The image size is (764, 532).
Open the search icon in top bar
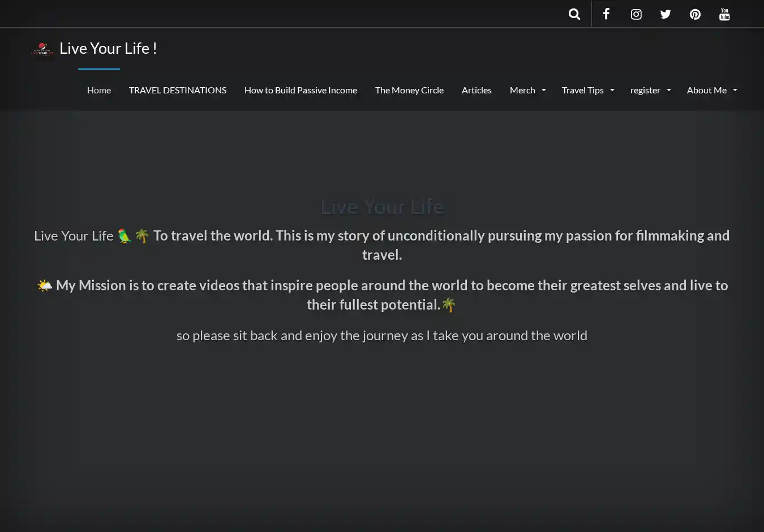point(574,14)
